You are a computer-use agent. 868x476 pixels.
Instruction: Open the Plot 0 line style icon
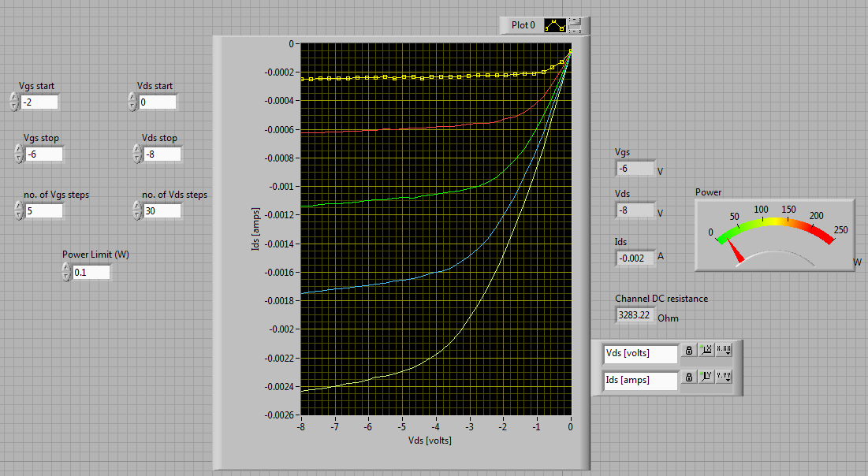[x=555, y=25]
